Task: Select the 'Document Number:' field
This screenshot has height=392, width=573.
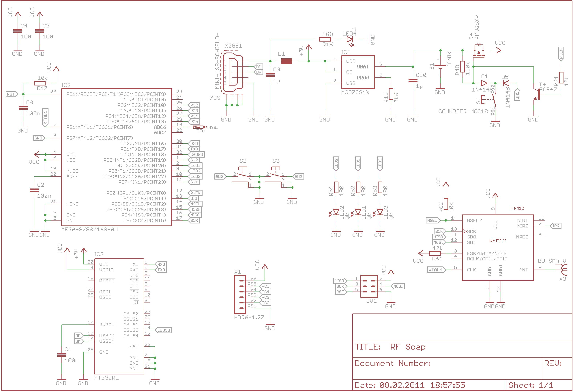Action: tap(393, 363)
